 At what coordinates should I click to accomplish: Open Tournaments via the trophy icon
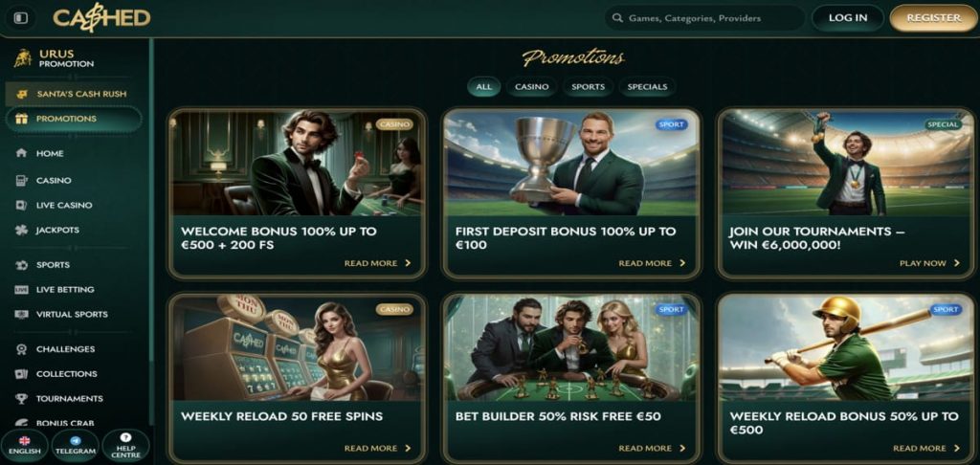click(x=21, y=399)
